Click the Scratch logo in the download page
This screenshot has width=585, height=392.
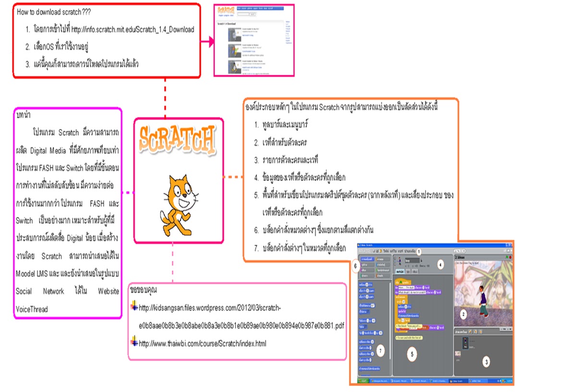pyautogui.click(x=226, y=10)
